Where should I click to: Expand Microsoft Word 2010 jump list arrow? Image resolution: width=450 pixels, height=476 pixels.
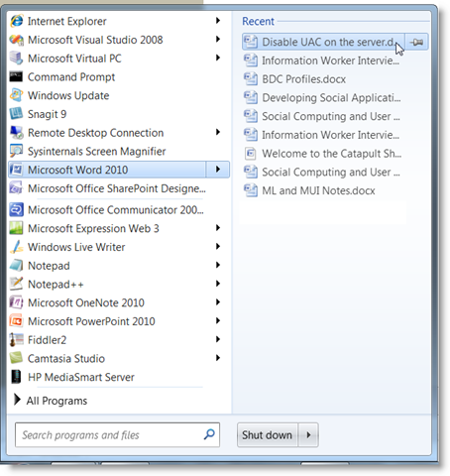click(x=218, y=170)
